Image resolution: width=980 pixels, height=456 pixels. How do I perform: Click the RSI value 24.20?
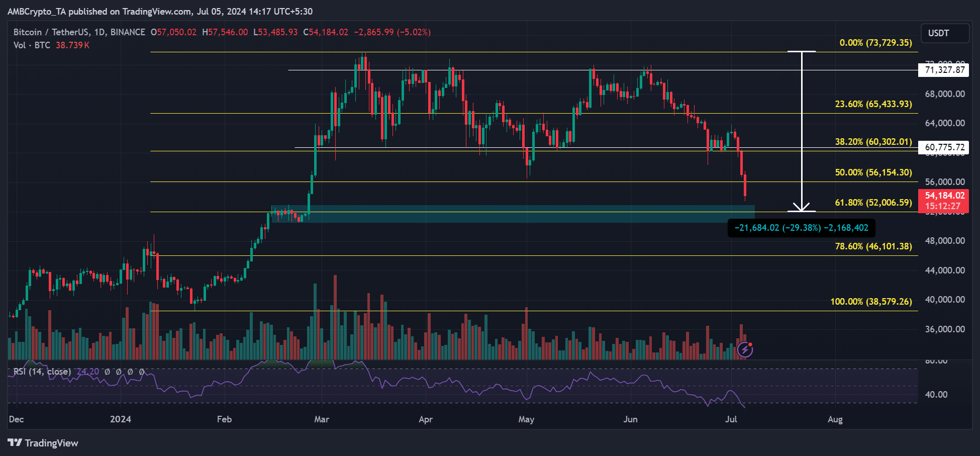88,372
